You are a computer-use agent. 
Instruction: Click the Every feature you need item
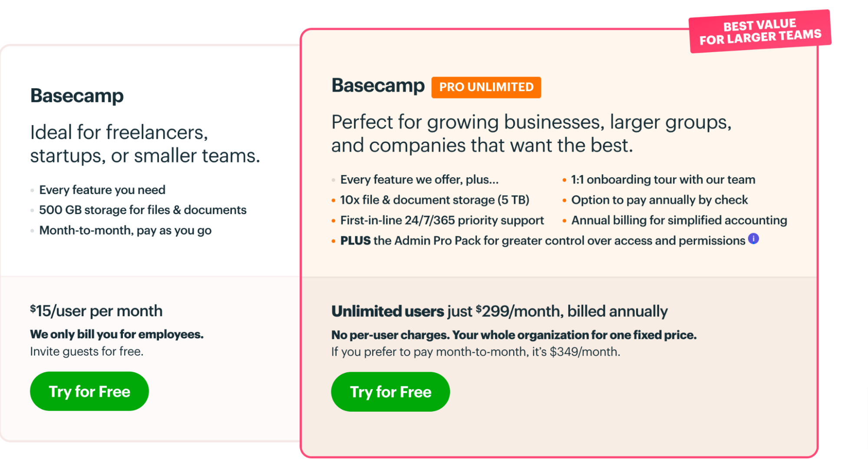[x=102, y=190]
